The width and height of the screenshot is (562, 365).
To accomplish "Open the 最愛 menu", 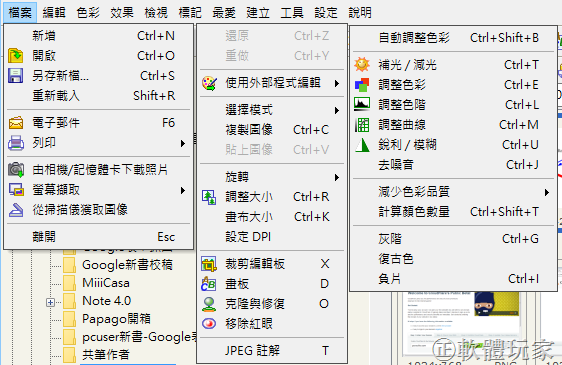I will [x=224, y=13].
